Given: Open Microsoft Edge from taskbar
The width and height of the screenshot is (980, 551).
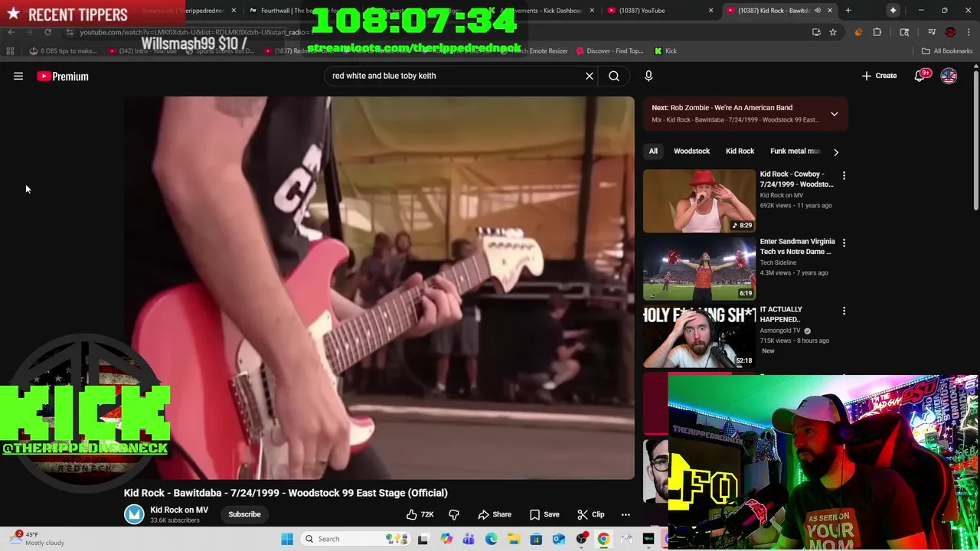Looking at the screenshot, I should pyautogui.click(x=491, y=539).
